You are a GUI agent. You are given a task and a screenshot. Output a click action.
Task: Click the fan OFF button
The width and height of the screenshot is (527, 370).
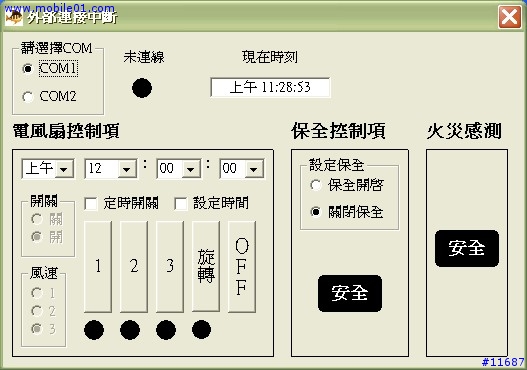click(x=242, y=266)
